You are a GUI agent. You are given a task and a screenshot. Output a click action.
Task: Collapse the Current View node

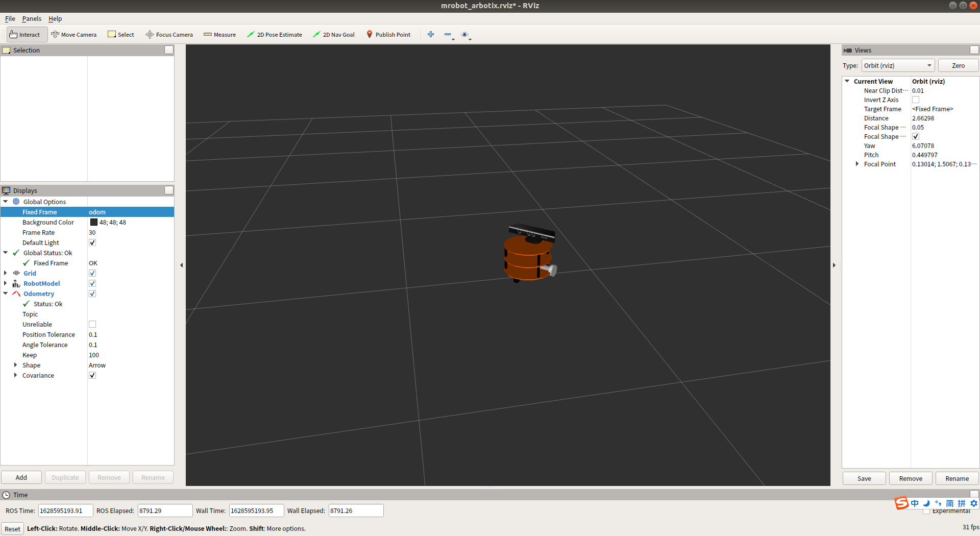(847, 81)
